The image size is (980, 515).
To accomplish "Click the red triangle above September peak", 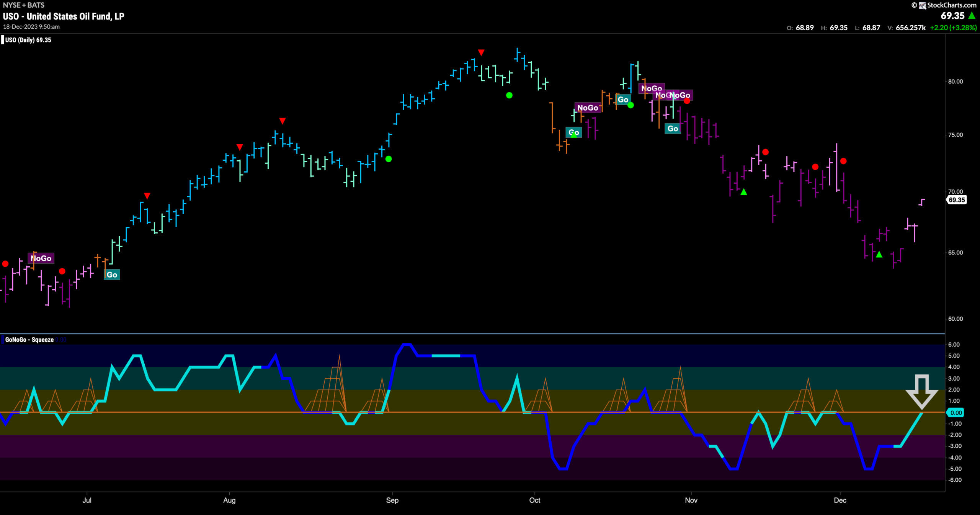I will (x=481, y=52).
